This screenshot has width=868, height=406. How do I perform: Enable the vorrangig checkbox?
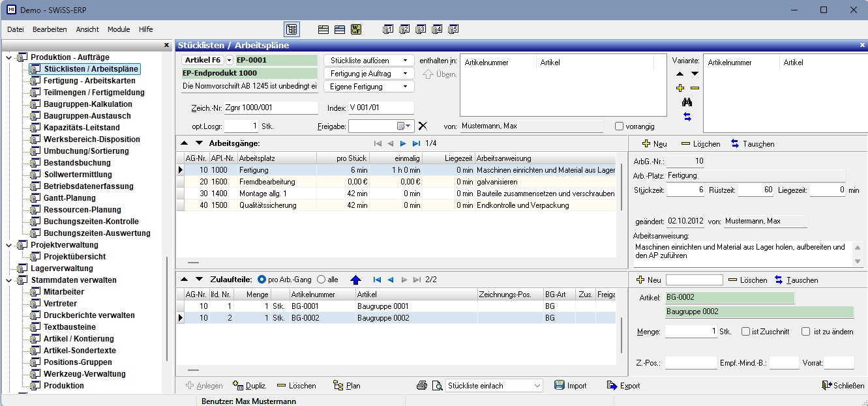[x=620, y=126]
